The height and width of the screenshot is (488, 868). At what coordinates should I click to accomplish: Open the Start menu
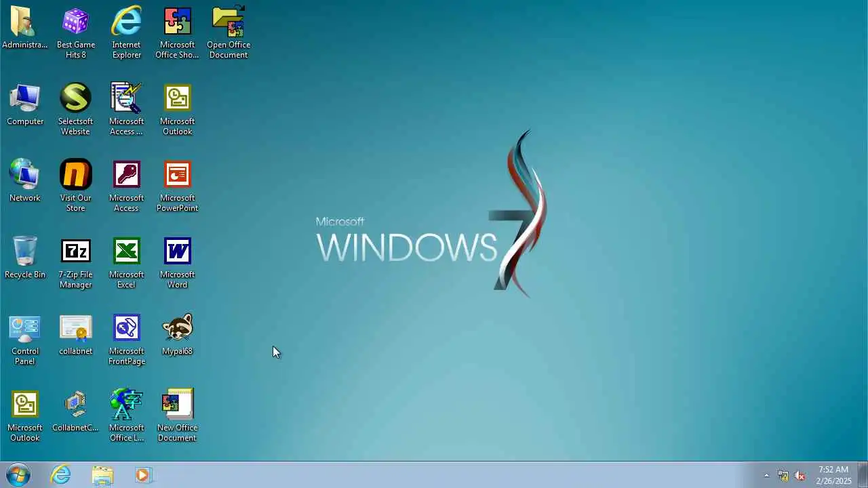(18, 475)
